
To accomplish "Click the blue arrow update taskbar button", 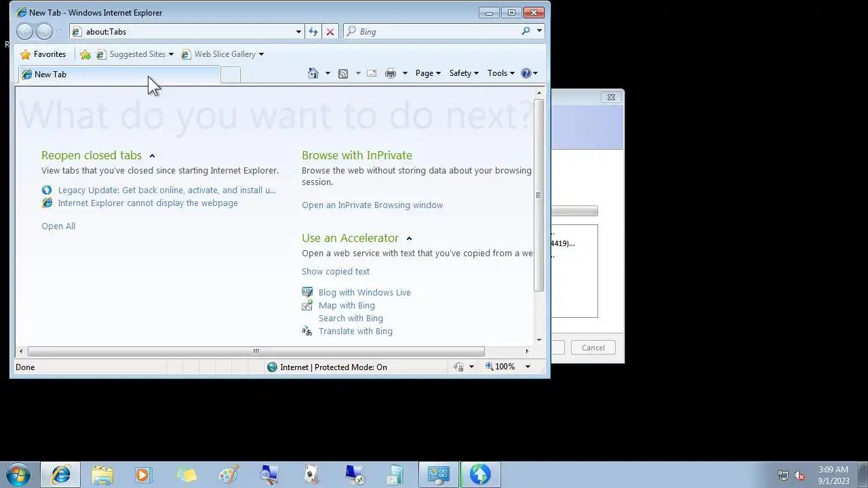I will [480, 474].
